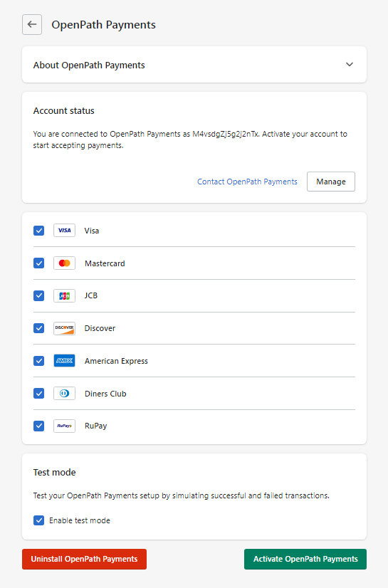Click the Manage button
Image resolution: width=388 pixels, height=588 pixels.
pos(330,182)
